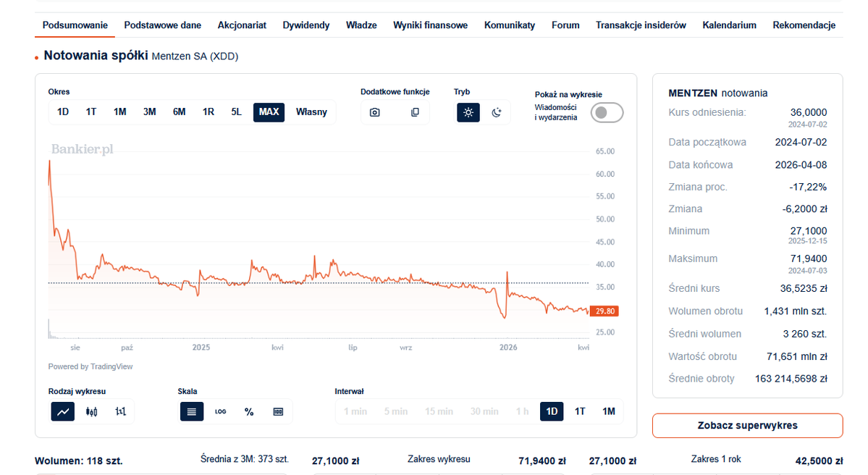The width and height of the screenshot is (868, 475).
Task: Click the Średni kurs value 36,5235 zł
Action: click(804, 288)
